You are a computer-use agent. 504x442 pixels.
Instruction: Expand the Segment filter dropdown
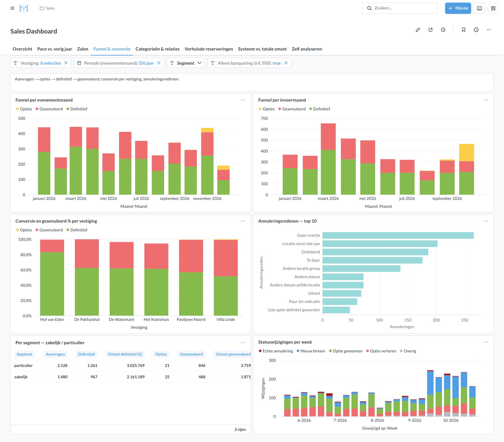click(x=186, y=63)
